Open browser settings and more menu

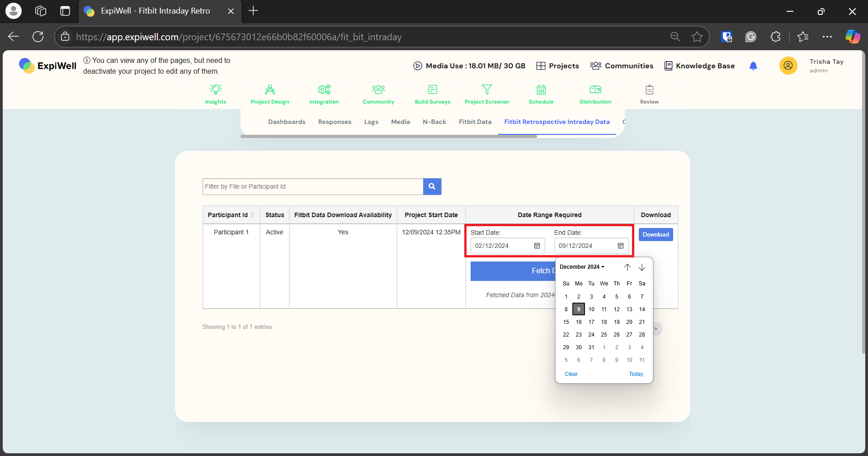[x=827, y=37]
